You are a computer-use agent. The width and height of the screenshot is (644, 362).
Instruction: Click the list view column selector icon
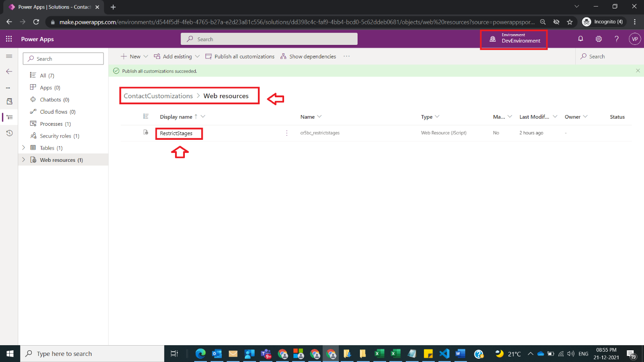[146, 116]
